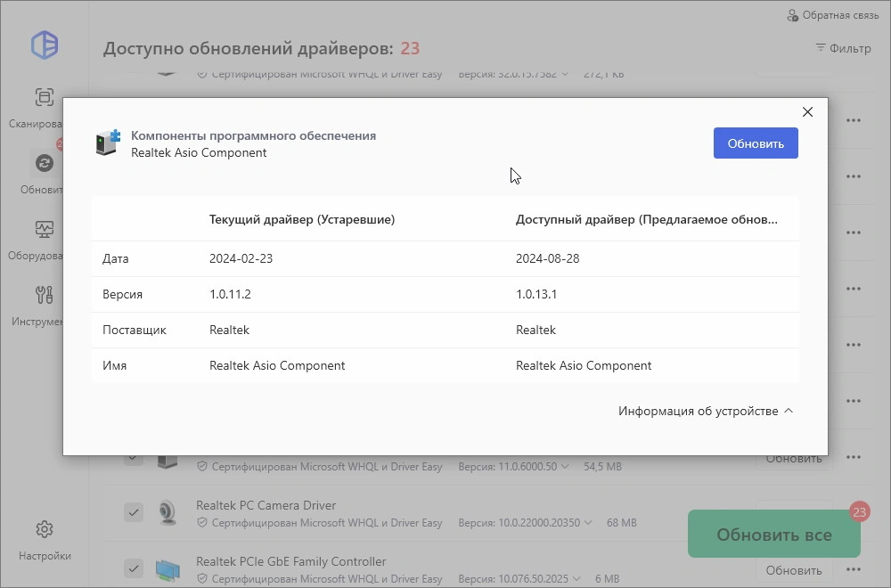Open the Инструменты sidebar section

pos(38,306)
